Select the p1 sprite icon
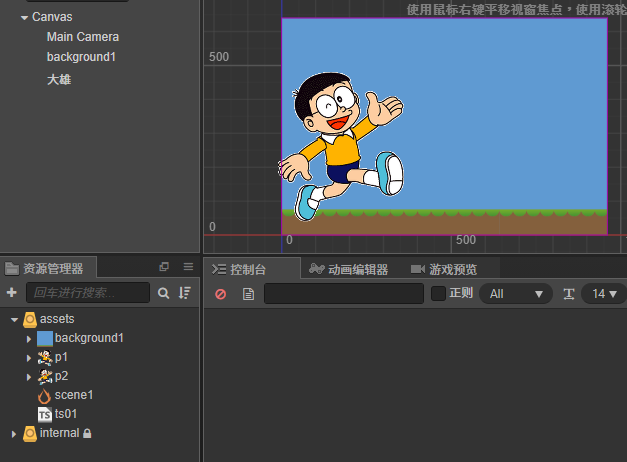The width and height of the screenshot is (627, 462). tap(45, 358)
